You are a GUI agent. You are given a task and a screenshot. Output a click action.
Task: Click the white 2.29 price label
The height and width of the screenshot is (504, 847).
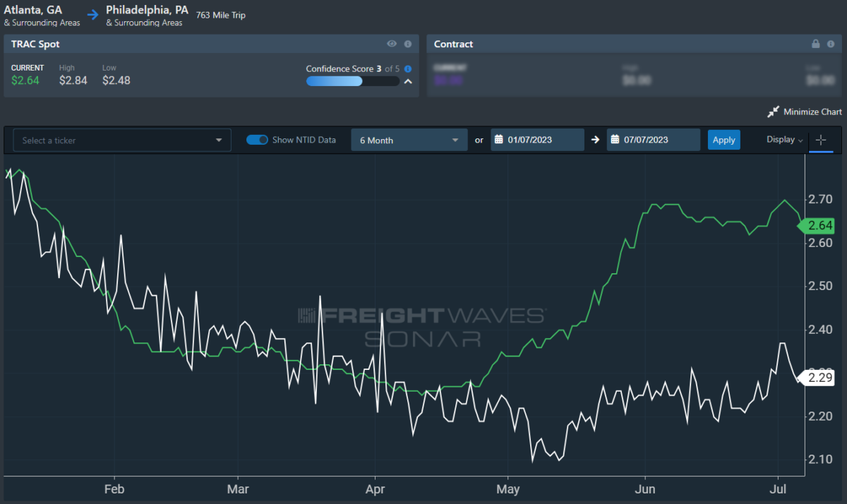[x=816, y=378]
